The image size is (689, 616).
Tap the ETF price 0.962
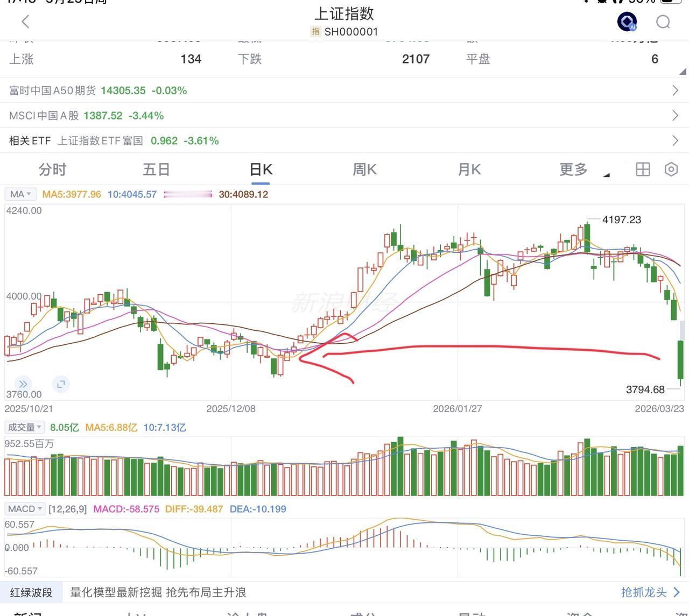click(164, 141)
